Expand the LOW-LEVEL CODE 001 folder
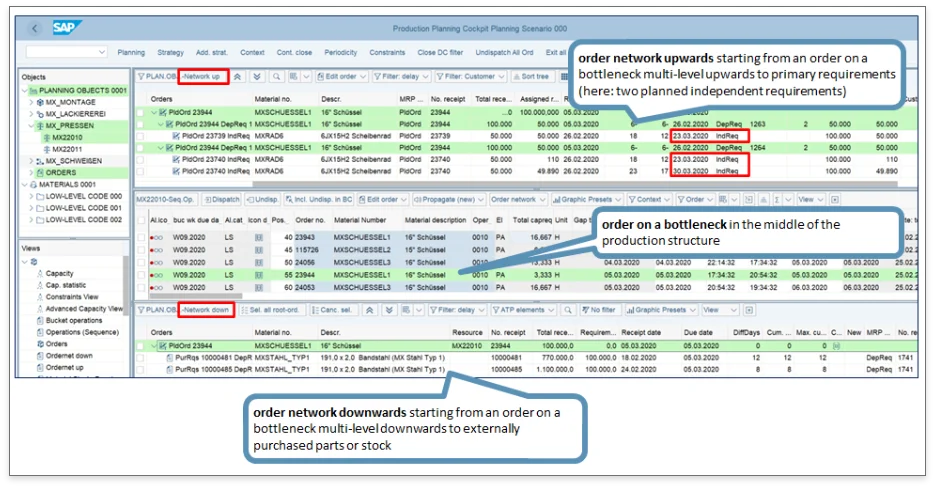Viewport: 935px width, 488px height. point(32,208)
